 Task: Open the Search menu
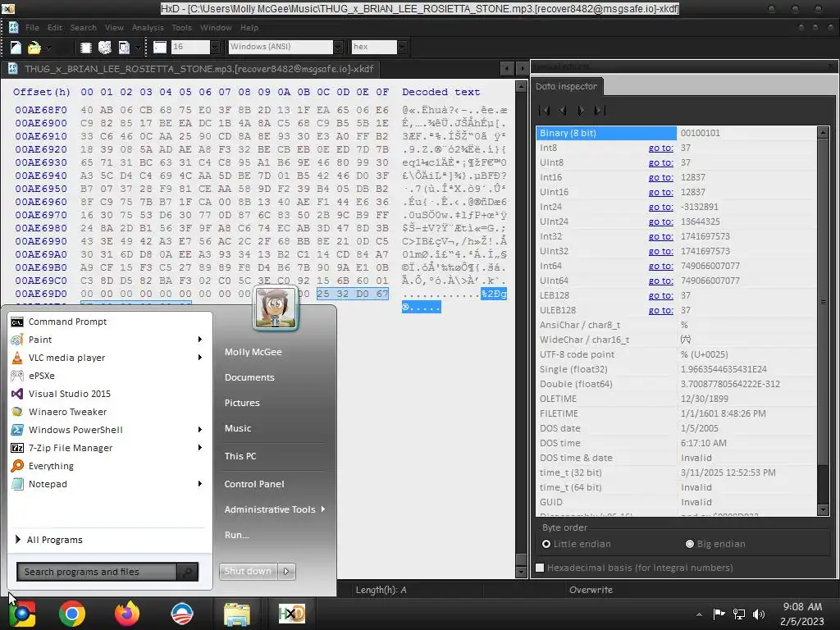click(x=84, y=27)
